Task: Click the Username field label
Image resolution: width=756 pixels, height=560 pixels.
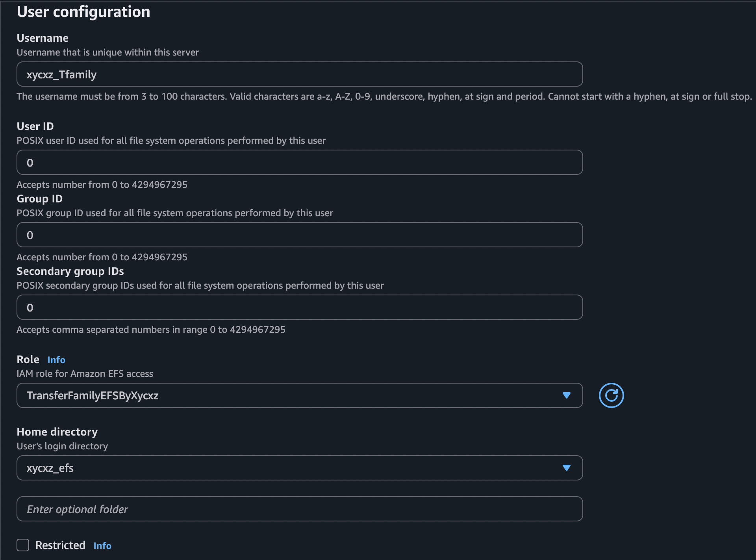Action: pyautogui.click(x=43, y=38)
